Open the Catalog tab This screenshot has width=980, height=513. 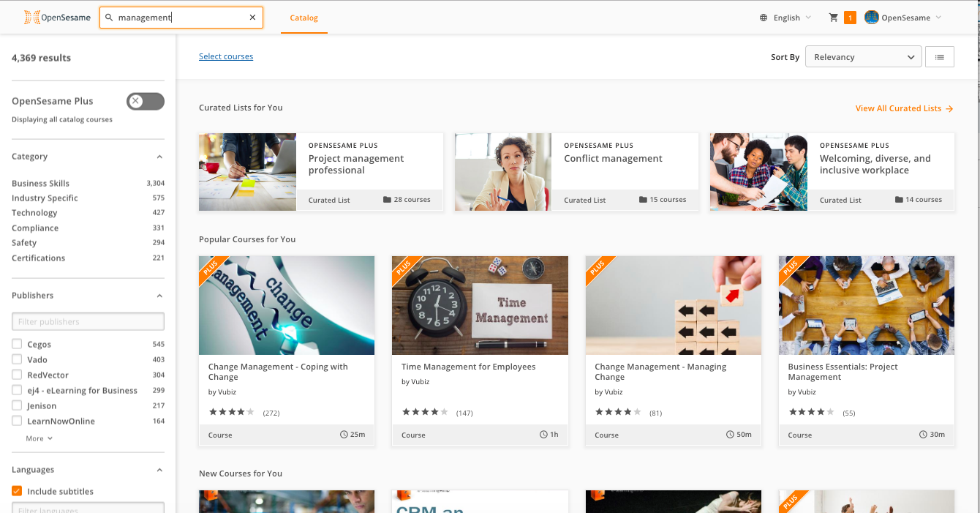tap(304, 18)
